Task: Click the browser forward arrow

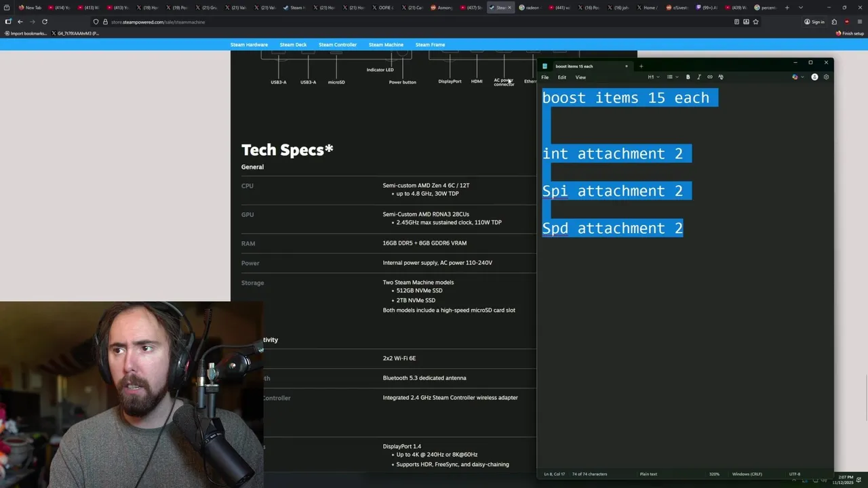Action: tap(32, 22)
